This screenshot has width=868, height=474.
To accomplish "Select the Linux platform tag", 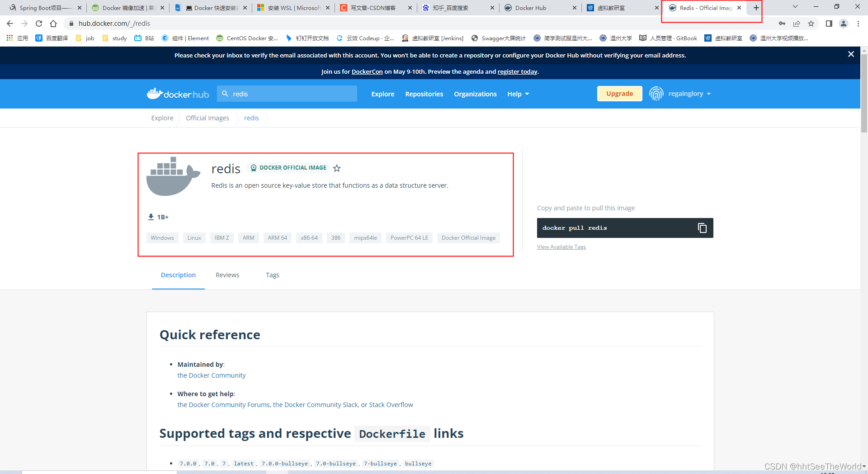I will (194, 238).
